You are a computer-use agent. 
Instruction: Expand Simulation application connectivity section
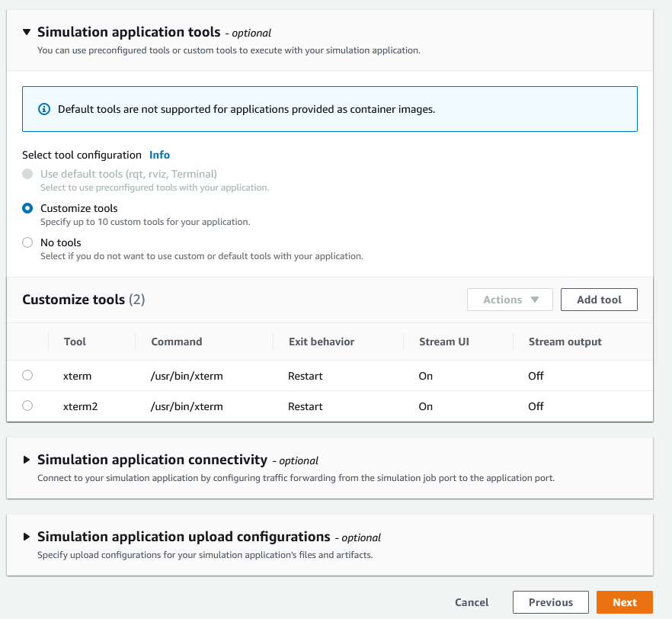pos(27,460)
